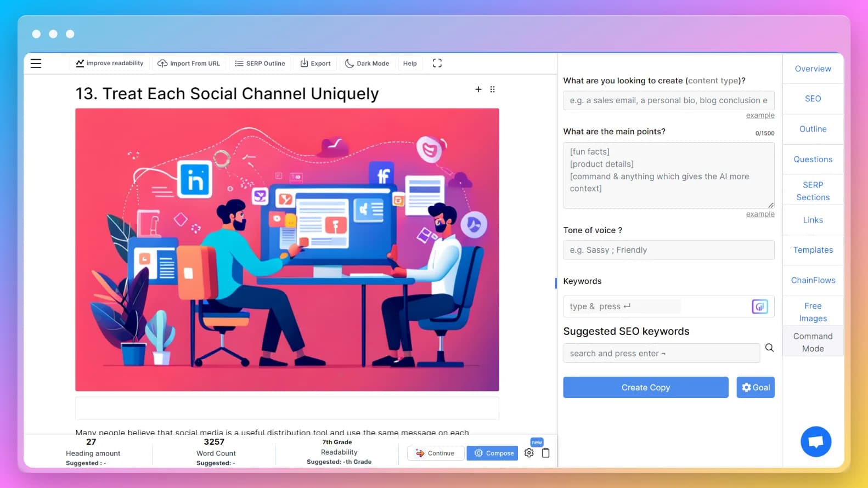868x488 pixels.
Task: Click the keyword generator icon in Keywords field
Action: pyautogui.click(x=759, y=307)
